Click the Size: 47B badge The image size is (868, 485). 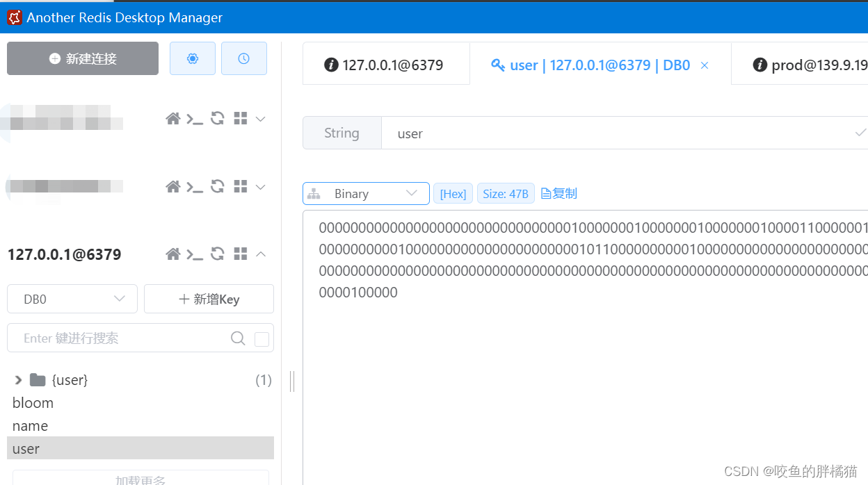click(506, 193)
